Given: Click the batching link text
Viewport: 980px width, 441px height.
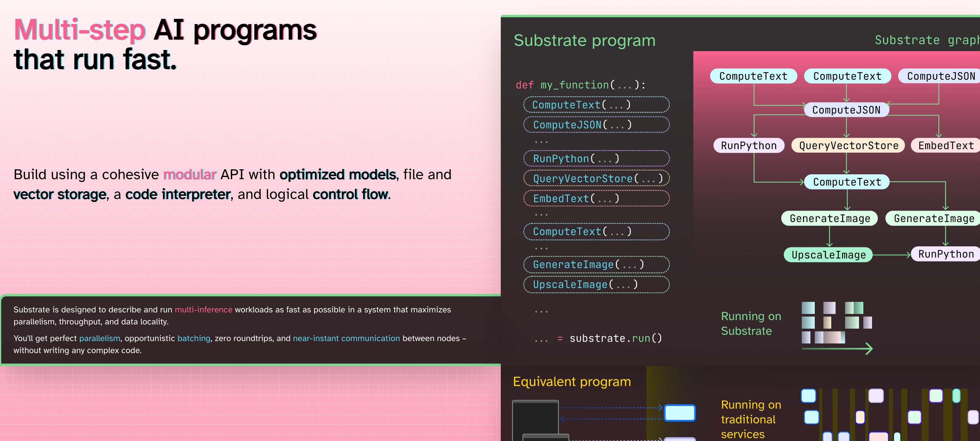Looking at the screenshot, I should (194, 338).
